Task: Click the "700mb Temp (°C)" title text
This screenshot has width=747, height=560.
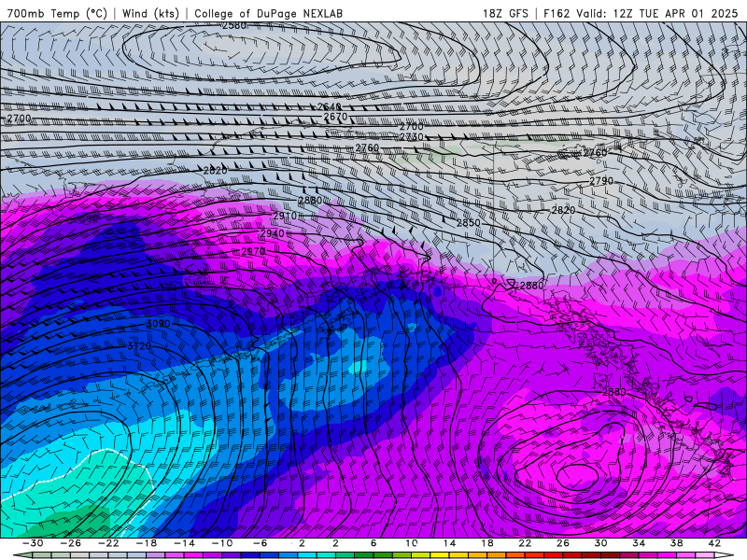Action: tap(57, 13)
